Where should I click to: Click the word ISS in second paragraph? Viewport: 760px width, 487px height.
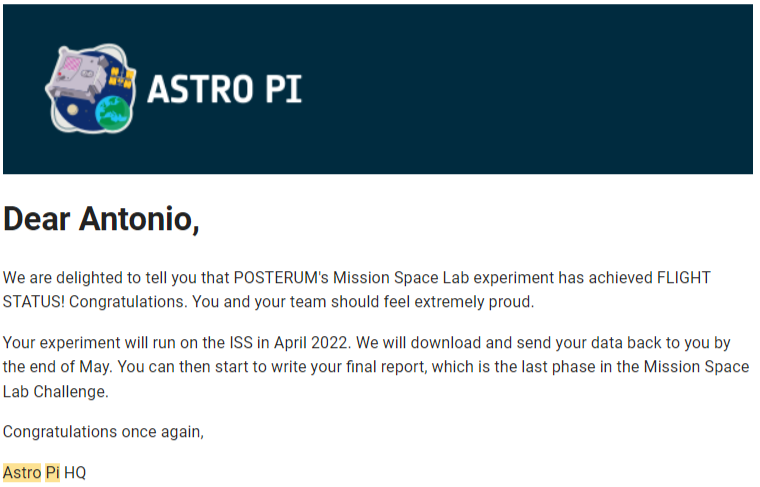click(x=241, y=343)
